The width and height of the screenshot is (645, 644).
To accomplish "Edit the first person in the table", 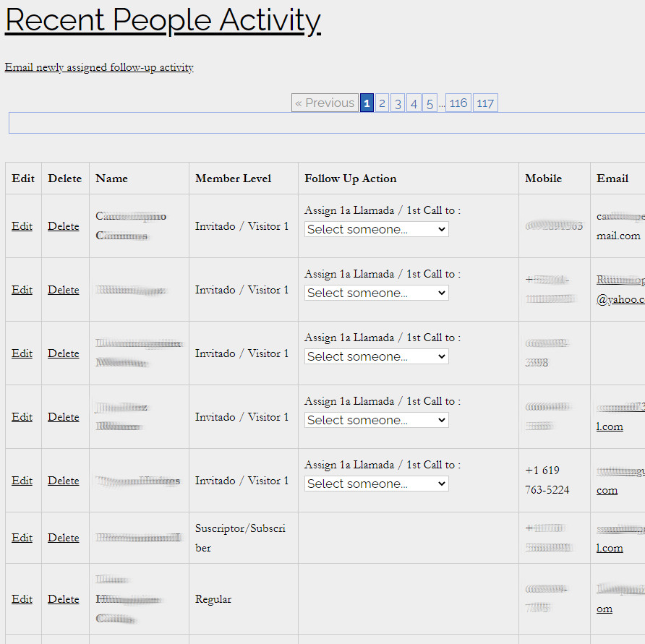I will coord(22,226).
